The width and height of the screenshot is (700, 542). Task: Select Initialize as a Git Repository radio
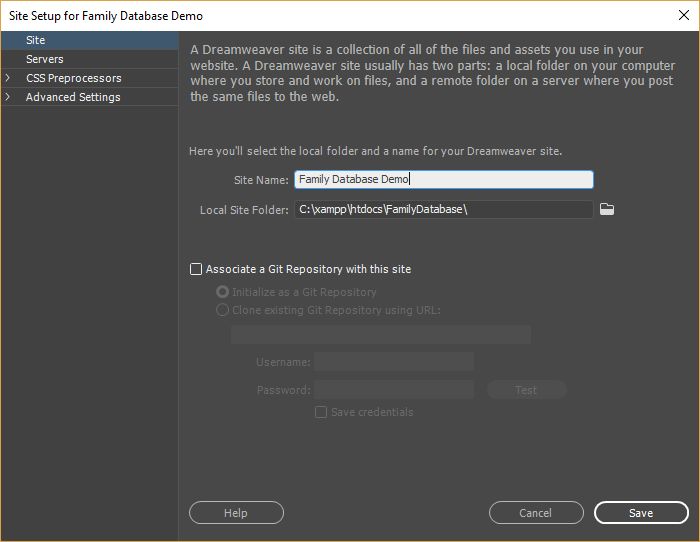[x=222, y=292]
